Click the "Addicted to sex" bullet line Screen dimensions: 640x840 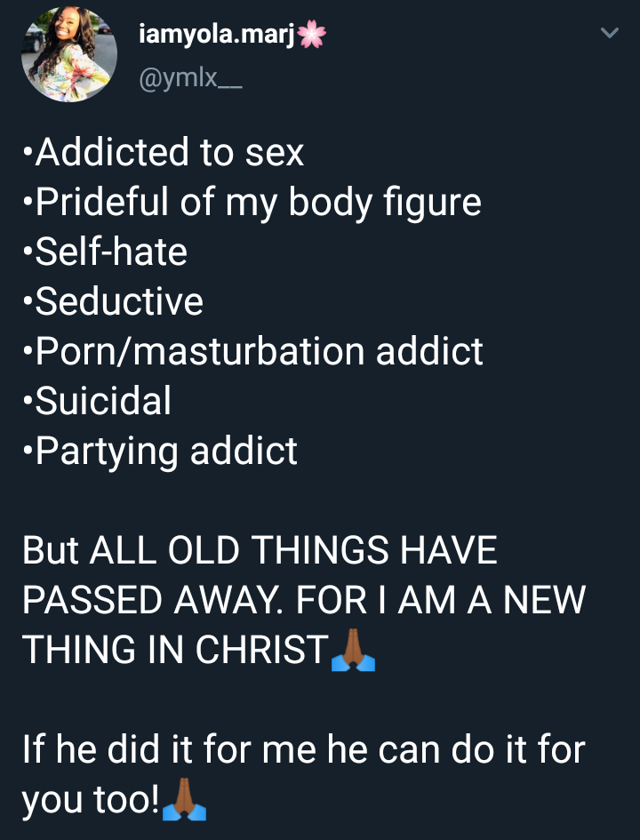[x=164, y=153]
